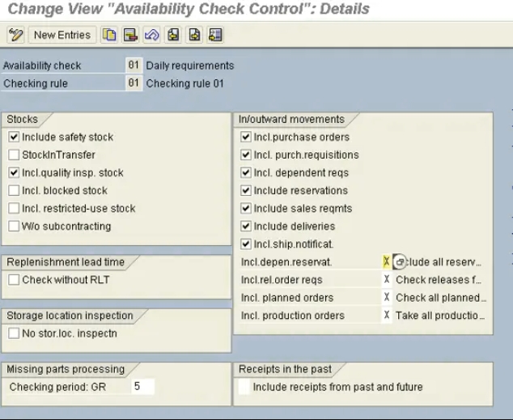Click the Delete entry toolbar icon
The image size is (513, 420).
click(x=130, y=35)
